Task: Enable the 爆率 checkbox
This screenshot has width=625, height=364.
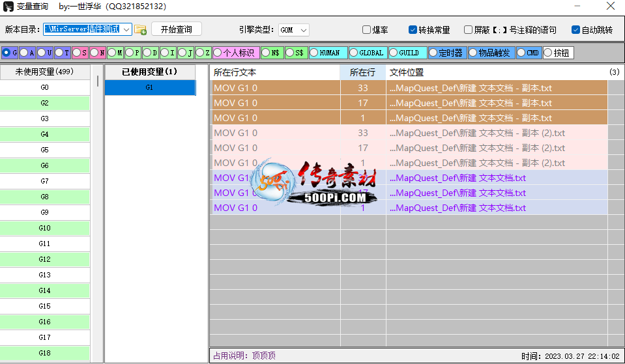Action: coord(366,29)
